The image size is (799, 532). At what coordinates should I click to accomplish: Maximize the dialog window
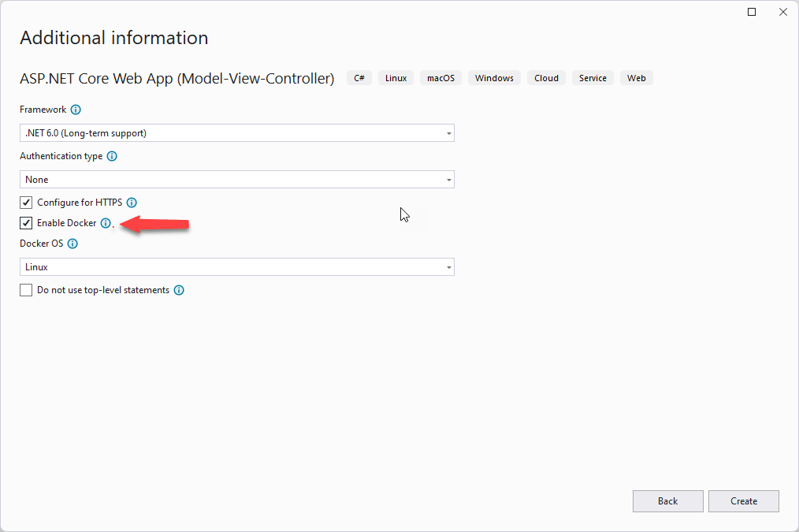click(752, 12)
